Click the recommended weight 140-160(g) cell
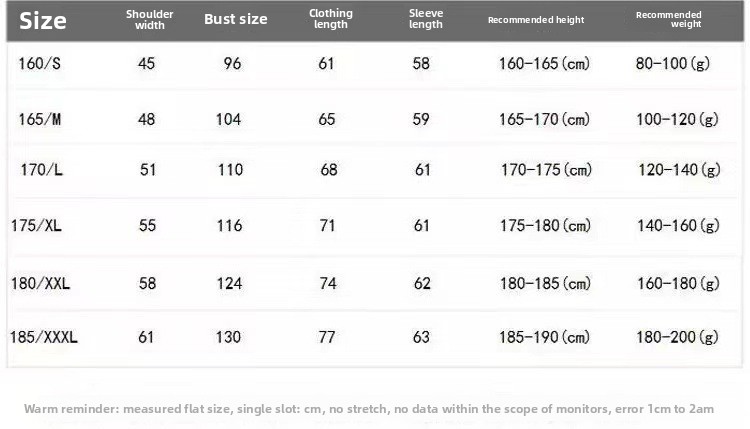The height and width of the screenshot is (429, 750). 679,226
